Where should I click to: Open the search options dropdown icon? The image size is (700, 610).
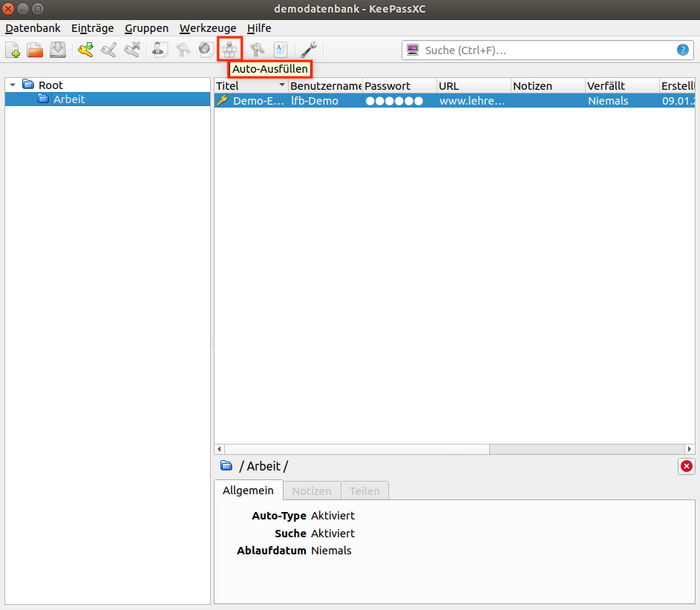[x=413, y=50]
